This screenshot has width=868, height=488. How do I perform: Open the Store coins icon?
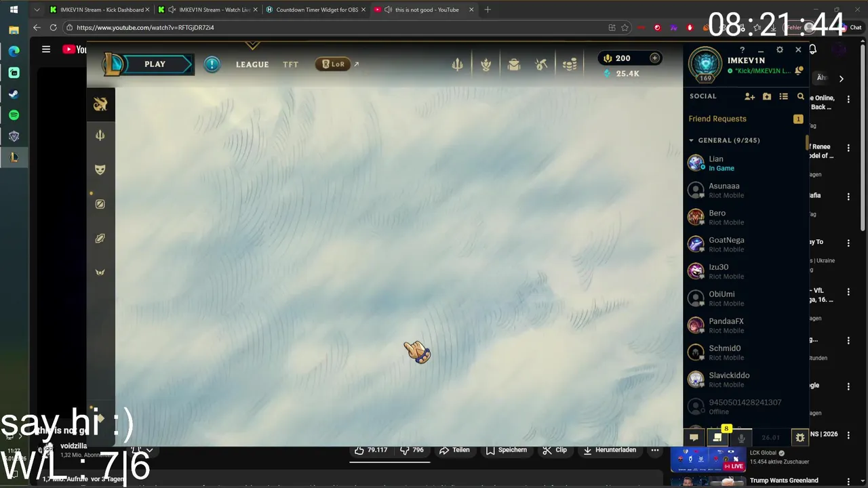click(x=570, y=64)
